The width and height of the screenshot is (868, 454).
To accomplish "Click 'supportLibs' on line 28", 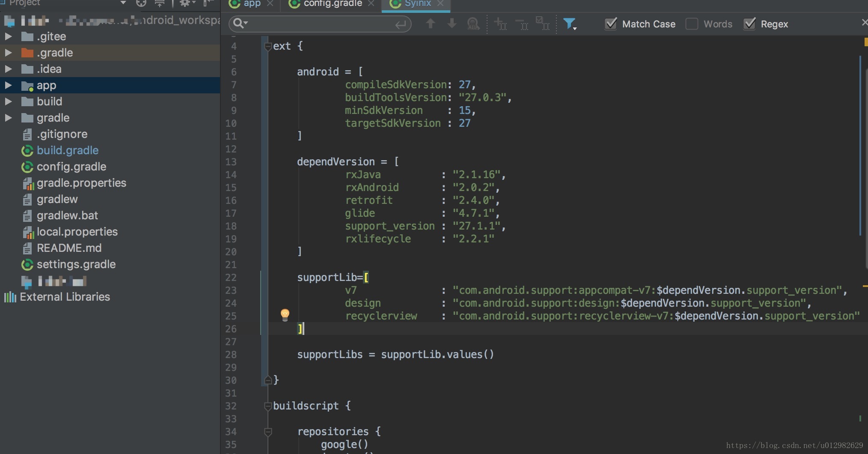I will pos(330,355).
